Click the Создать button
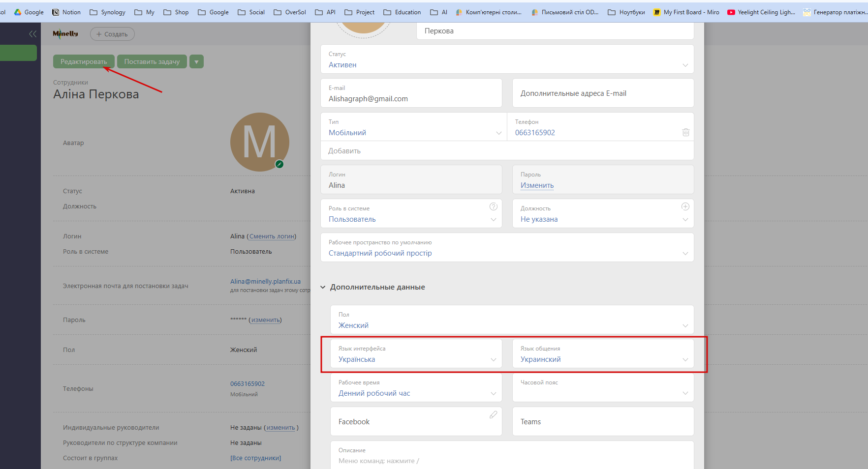The width and height of the screenshot is (868, 469). point(112,34)
